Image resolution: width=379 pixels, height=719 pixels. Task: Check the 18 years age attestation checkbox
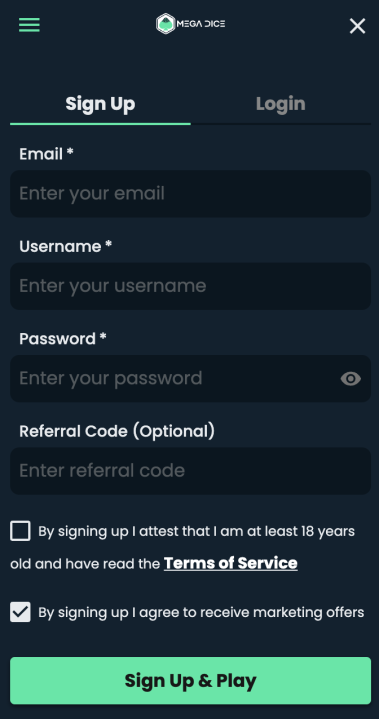click(20, 531)
